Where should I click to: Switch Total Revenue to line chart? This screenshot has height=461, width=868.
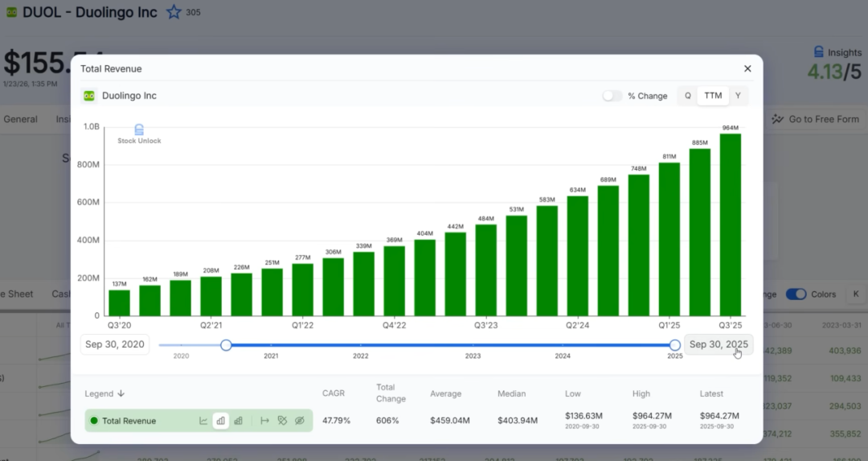tap(203, 421)
